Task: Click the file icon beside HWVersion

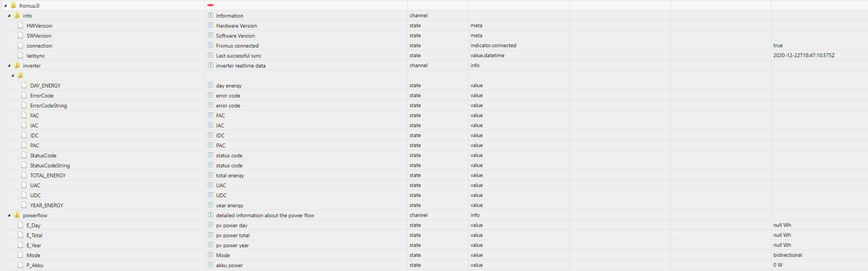Action: point(22,25)
